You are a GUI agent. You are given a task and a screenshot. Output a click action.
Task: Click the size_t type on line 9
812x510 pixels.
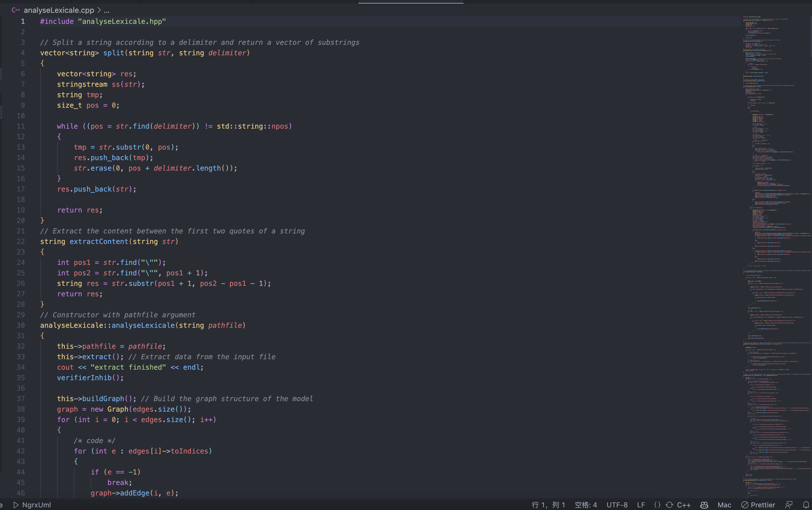point(70,105)
